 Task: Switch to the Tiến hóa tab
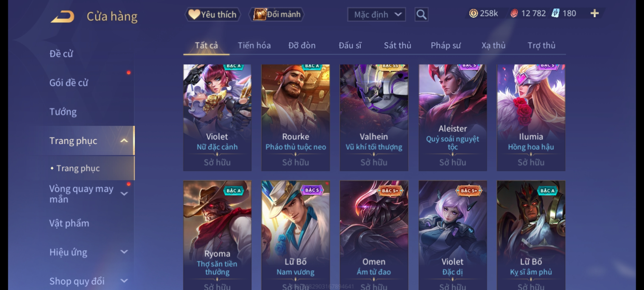point(254,45)
